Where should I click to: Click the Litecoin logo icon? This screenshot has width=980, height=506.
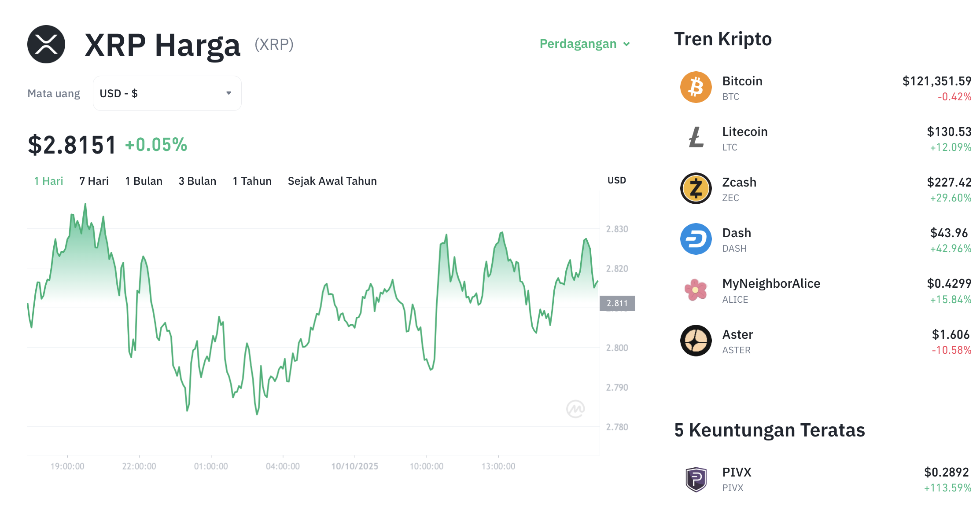click(696, 138)
